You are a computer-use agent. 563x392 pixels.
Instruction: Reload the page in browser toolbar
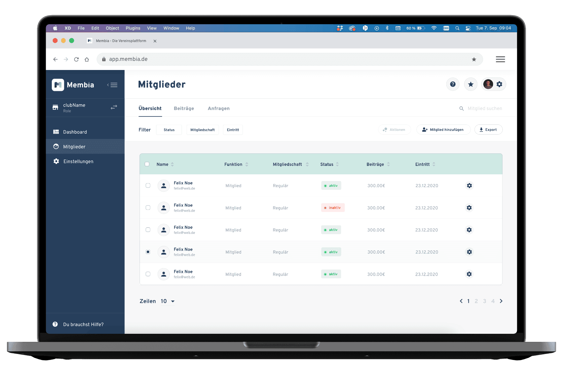76,59
